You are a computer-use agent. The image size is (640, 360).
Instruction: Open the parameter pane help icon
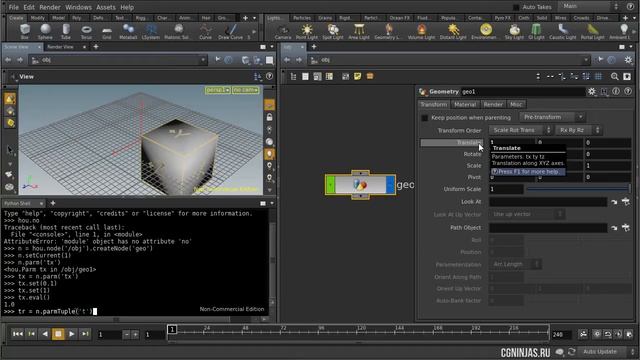628,91
